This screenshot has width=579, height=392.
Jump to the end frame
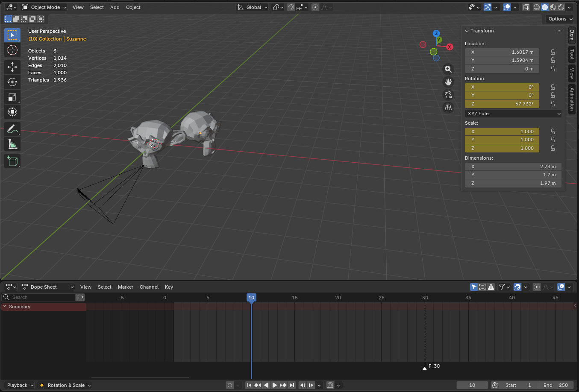pos(292,385)
